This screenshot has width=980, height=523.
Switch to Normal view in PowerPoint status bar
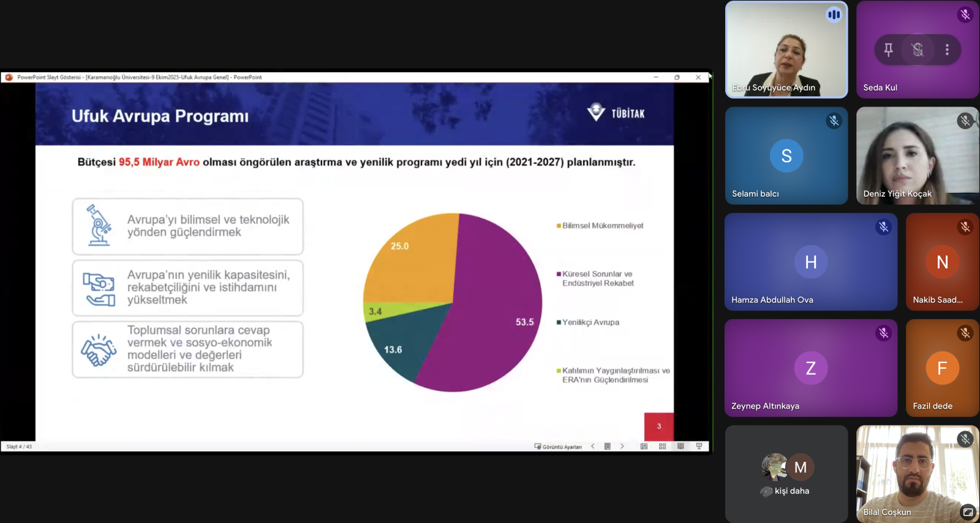(644, 446)
